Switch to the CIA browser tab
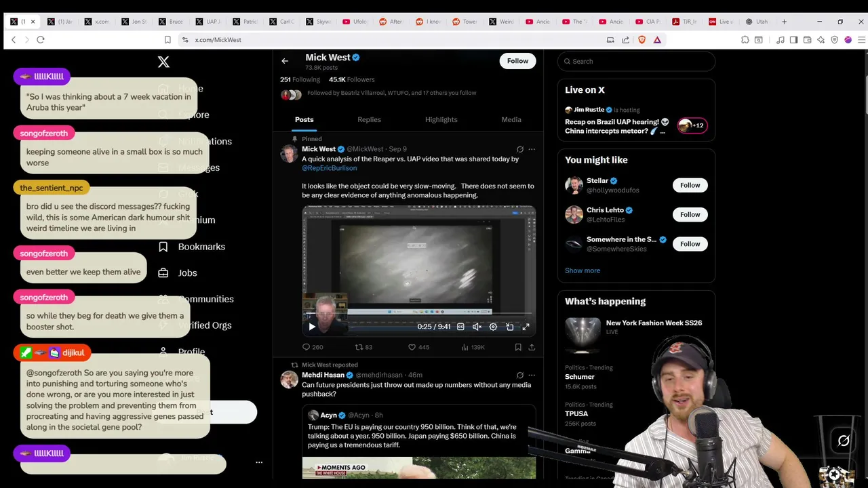868x488 pixels. [648, 22]
